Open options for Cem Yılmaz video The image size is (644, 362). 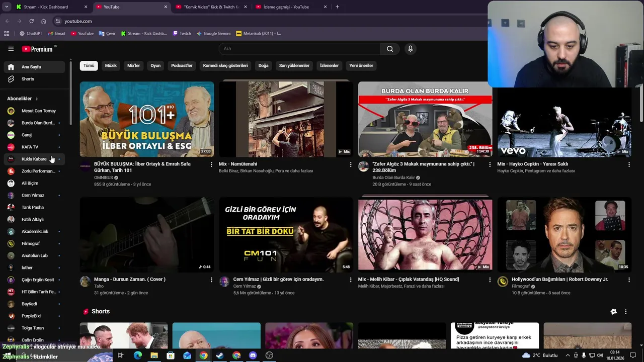[351, 280]
